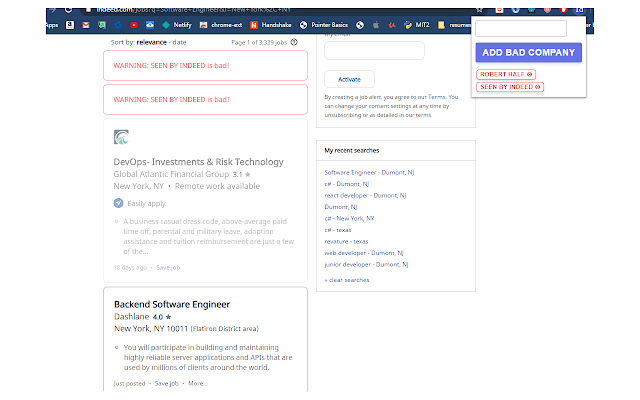The height and width of the screenshot is (400, 640).
Task: Click Page 1 of 3,339 jobs text
Action: [259, 42]
